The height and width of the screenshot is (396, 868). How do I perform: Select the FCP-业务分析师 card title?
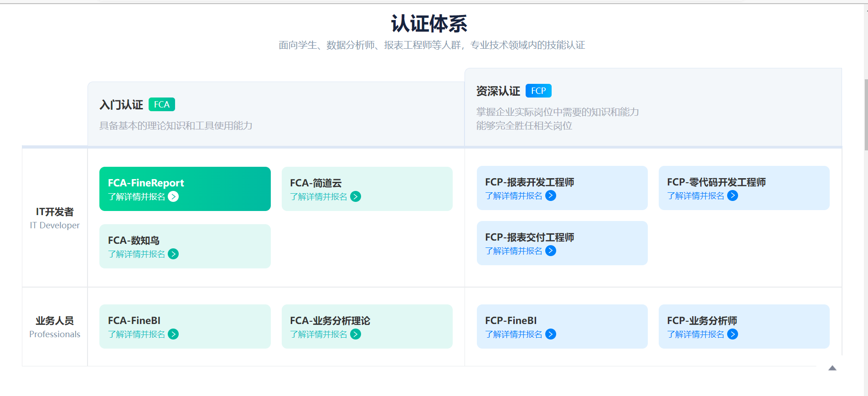702,320
